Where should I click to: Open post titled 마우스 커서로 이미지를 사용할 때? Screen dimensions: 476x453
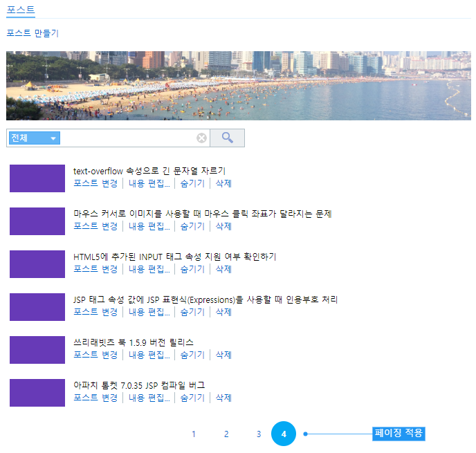[202, 214]
